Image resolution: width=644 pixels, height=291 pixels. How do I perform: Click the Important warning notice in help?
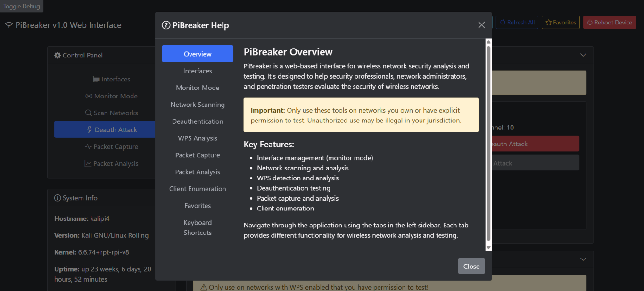[x=361, y=115]
